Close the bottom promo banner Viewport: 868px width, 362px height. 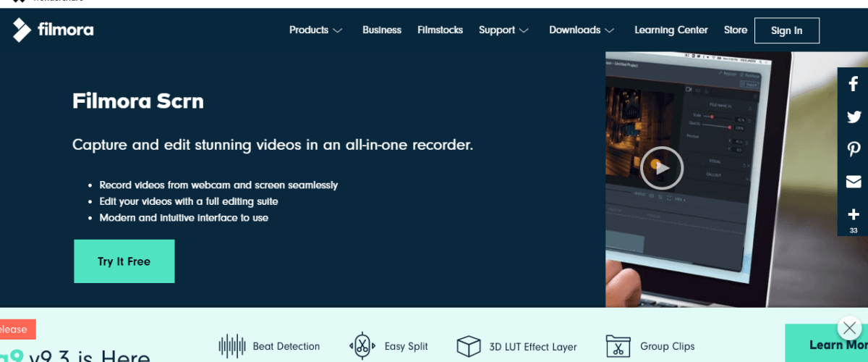850,327
